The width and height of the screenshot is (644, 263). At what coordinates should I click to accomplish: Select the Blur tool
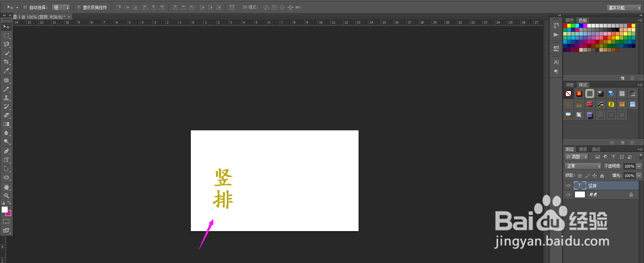[6, 133]
